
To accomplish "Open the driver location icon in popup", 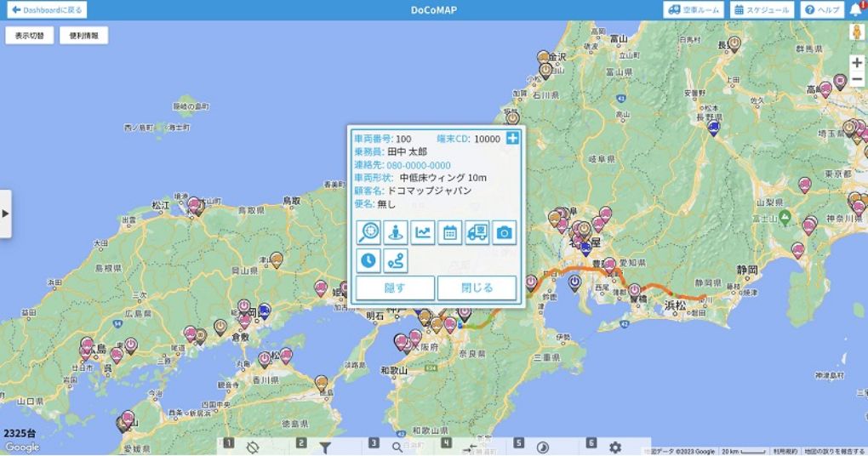I will point(396,232).
